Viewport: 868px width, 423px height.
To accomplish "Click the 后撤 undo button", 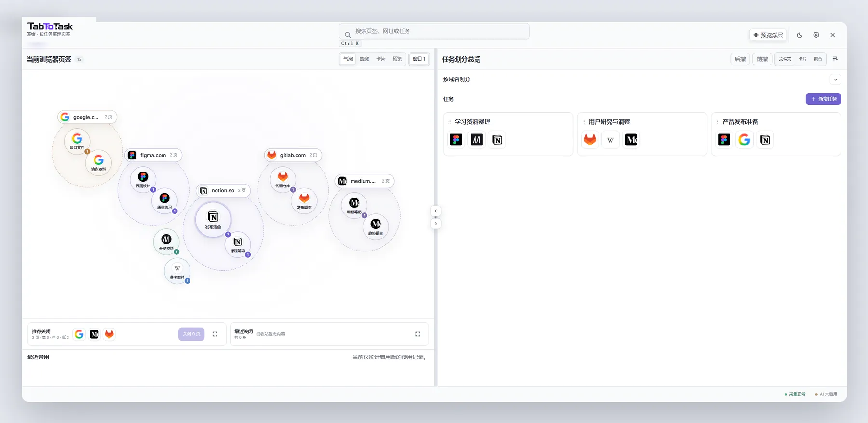I will 740,59.
